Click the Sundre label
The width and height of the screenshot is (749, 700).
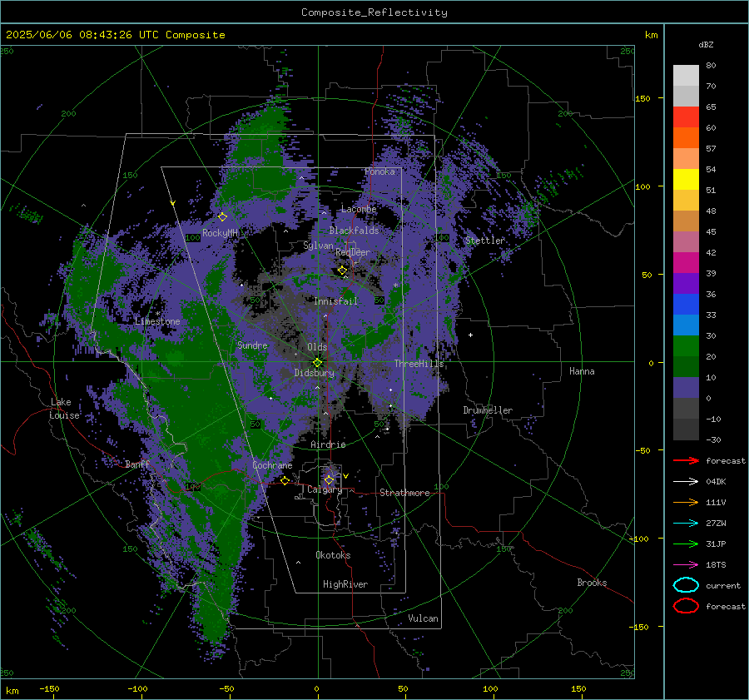(x=252, y=345)
